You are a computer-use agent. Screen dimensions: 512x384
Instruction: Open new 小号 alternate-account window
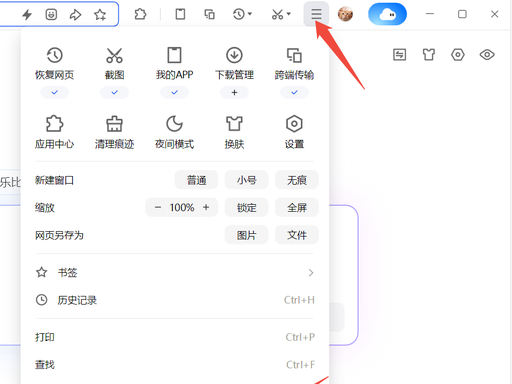(247, 180)
